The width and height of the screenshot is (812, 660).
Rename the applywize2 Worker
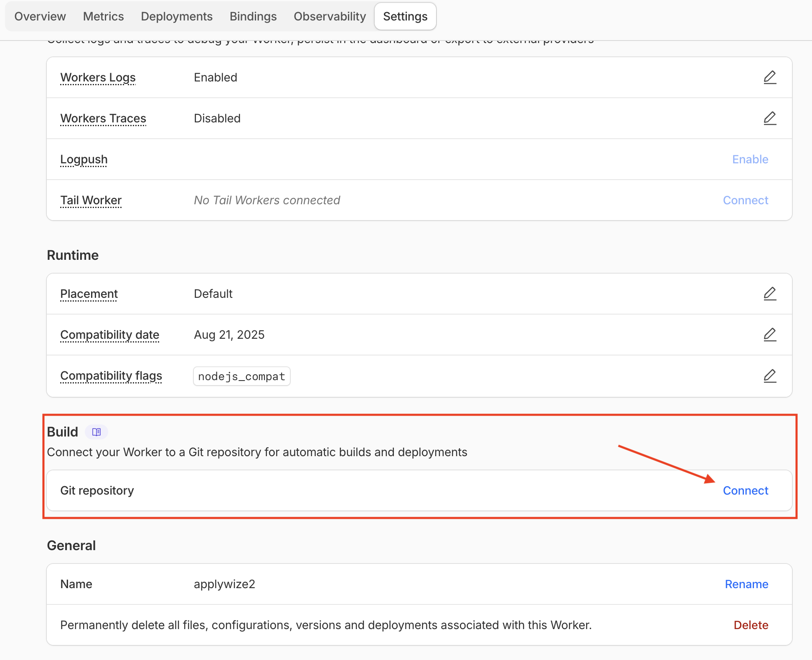[x=746, y=584]
